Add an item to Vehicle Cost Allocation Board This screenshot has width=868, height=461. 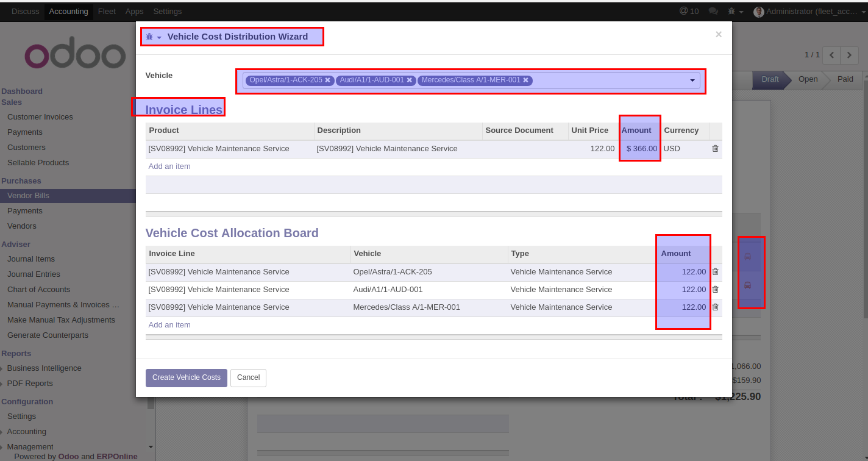(x=169, y=325)
